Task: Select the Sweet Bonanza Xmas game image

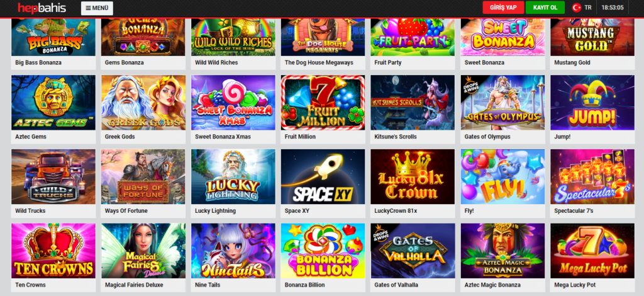Action: [x=233, y=103]
